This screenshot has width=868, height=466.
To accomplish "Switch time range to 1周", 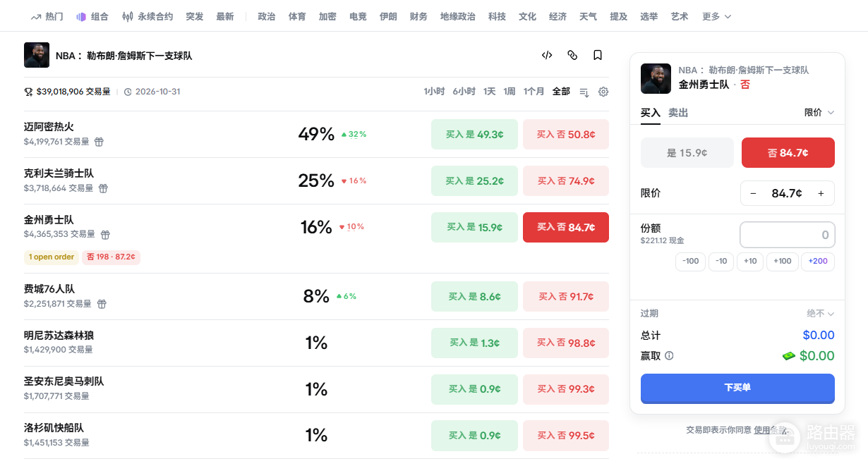I will click(510, 92).
